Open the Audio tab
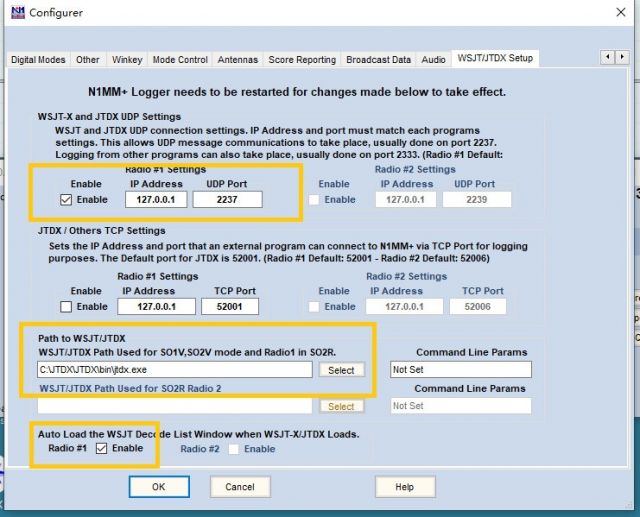Viewport: 640px width, 517px height. tap(433, 60)
